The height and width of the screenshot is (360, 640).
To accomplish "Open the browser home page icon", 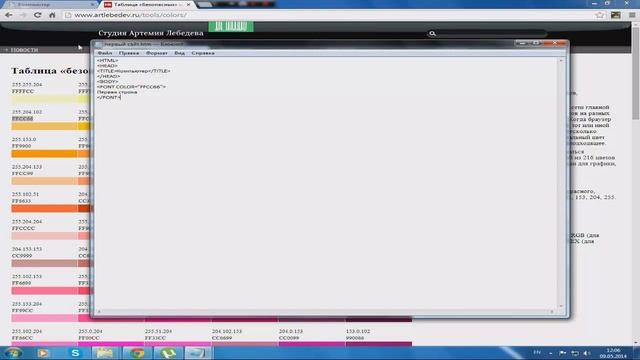I will click(52, 15).
